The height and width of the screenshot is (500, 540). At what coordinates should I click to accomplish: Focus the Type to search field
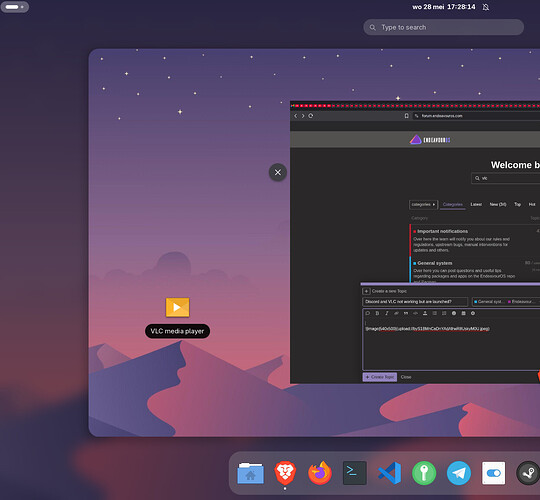[x=444, y=27]
